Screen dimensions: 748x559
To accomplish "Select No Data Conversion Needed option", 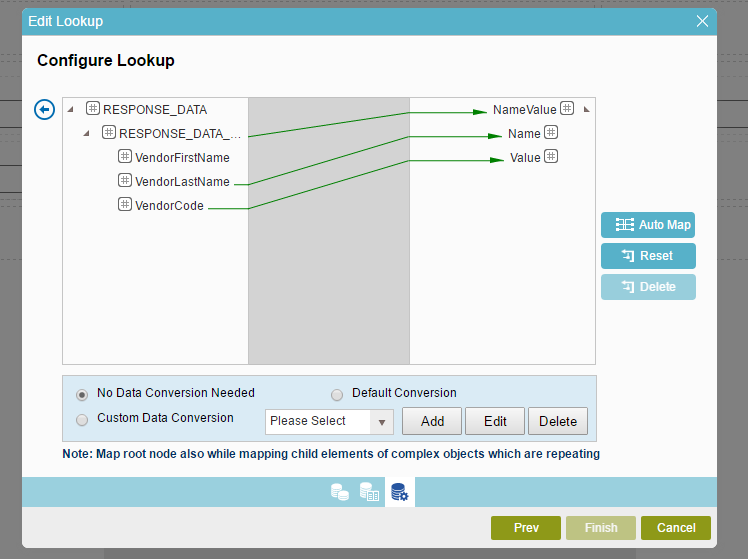I will [x=82, y=394].
